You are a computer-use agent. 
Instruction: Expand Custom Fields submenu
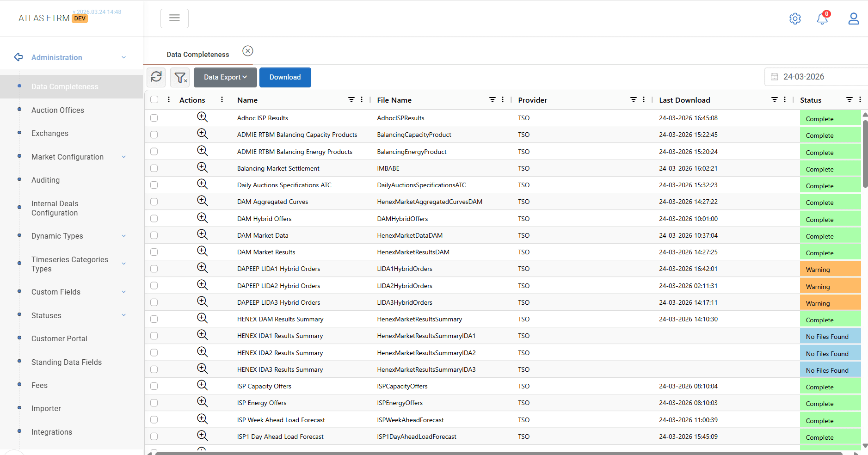pyautogui.click(x=123, y=292)
